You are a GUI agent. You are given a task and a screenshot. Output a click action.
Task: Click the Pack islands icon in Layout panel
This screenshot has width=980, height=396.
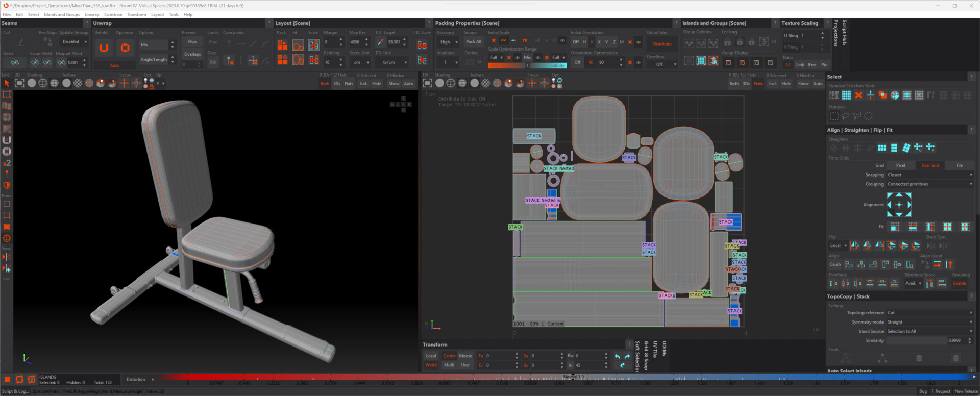pos(282,45)
